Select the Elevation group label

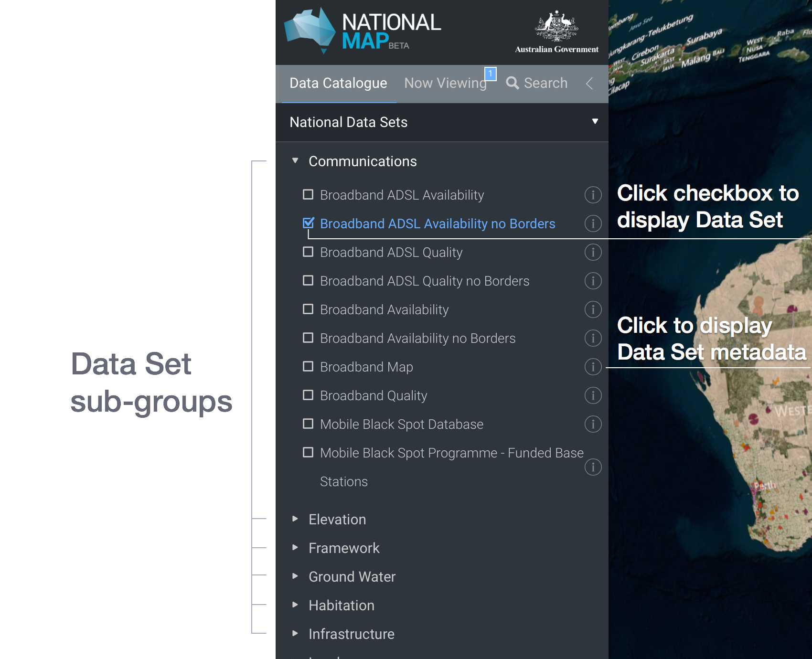pyautogui.click(x=337, y=520)
